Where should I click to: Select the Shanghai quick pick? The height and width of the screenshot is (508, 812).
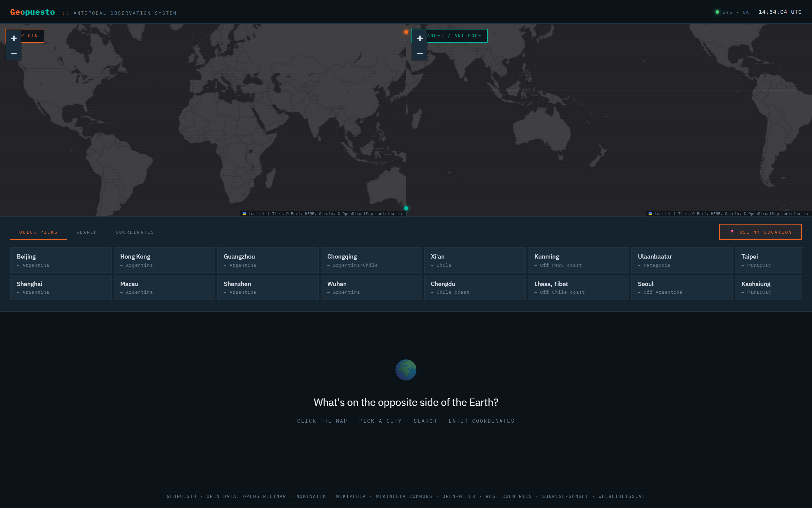tap(61, 288)
